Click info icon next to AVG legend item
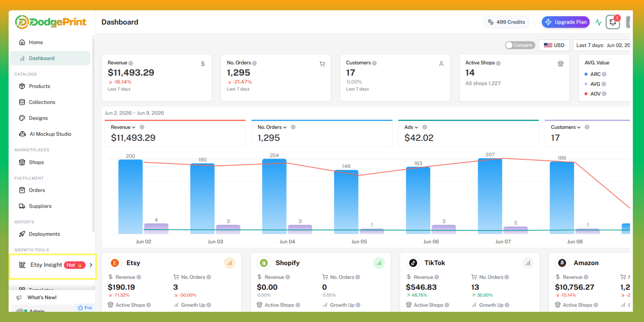The image size is (644, 322). click(x=604, y=84)
